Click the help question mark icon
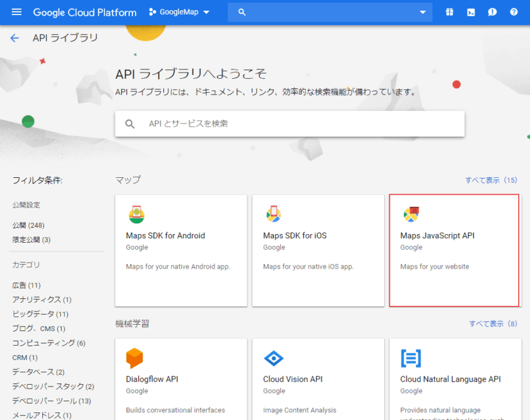Viewport: 530px width, 420px height. click(514, 12)
